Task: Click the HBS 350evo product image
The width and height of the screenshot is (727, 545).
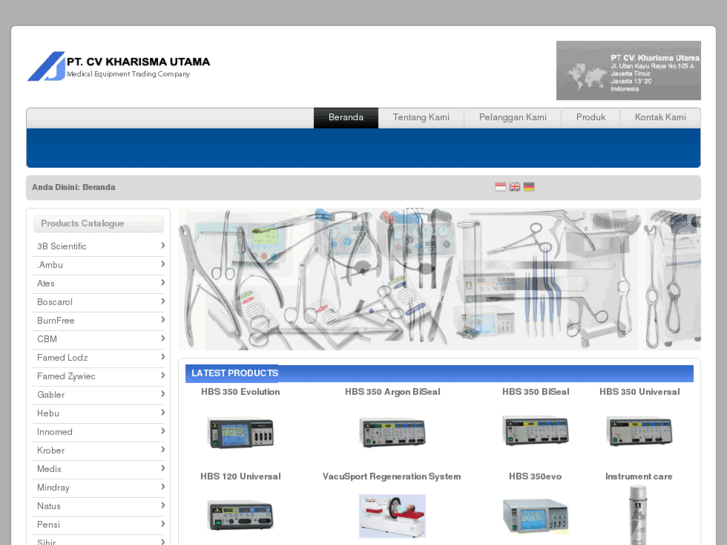Action: click(x=536, y=515)
